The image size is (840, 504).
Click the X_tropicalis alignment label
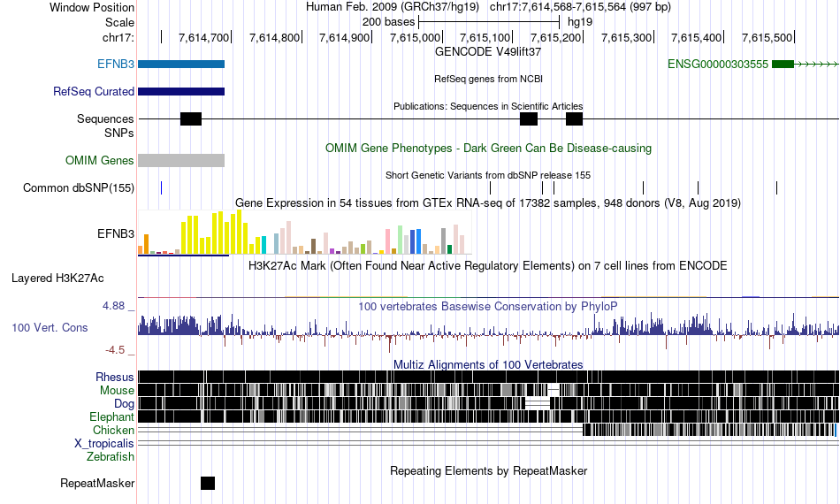(x=104, y=444)
